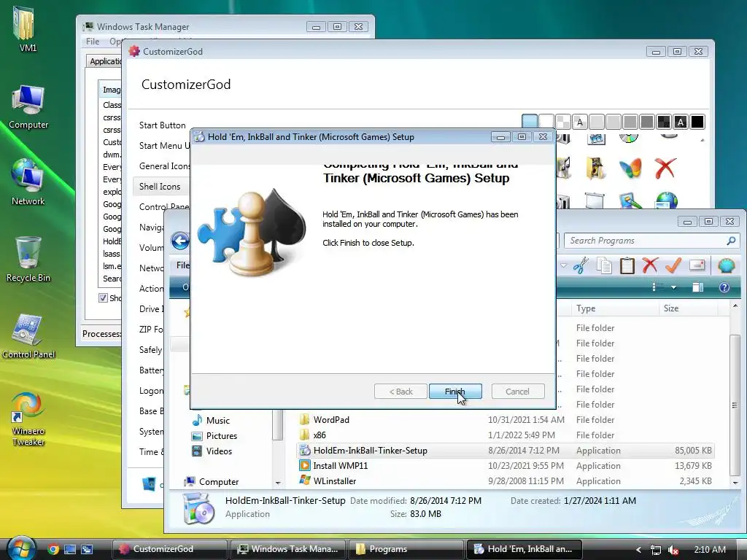Open Pictures in the navigation pane
Image resolution: width=747 pixels, height=560 pixels.
pos(214,436)
